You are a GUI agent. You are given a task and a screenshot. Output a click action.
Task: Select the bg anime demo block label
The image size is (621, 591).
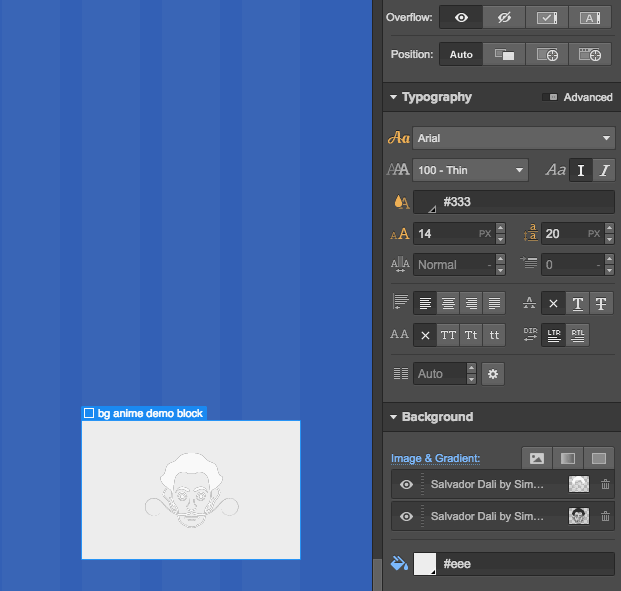point(144,414)
